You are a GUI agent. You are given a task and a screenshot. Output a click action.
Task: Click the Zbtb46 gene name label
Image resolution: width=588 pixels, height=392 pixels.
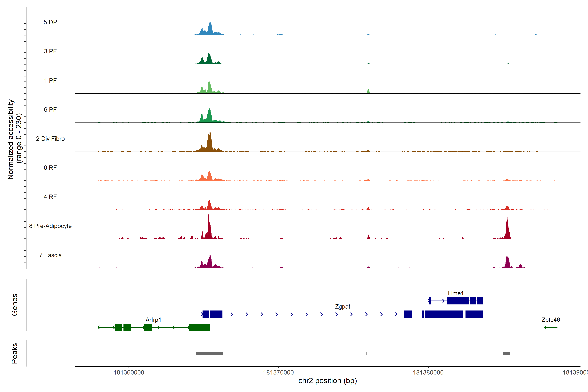(x=550, y=320)
